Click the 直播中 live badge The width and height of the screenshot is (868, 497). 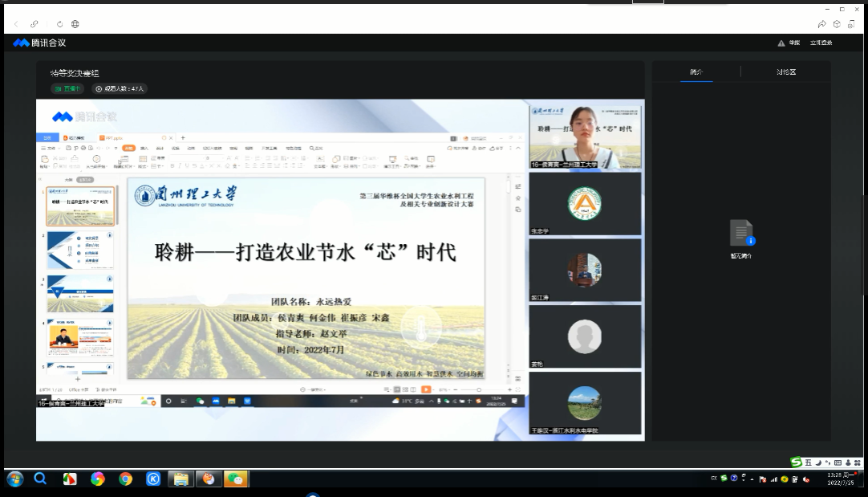[x=67, y=88]
